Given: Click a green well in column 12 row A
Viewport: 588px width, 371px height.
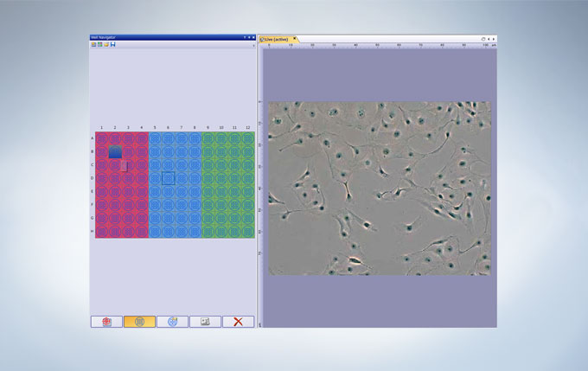Looking at the screenshot, I should [247, 138].
